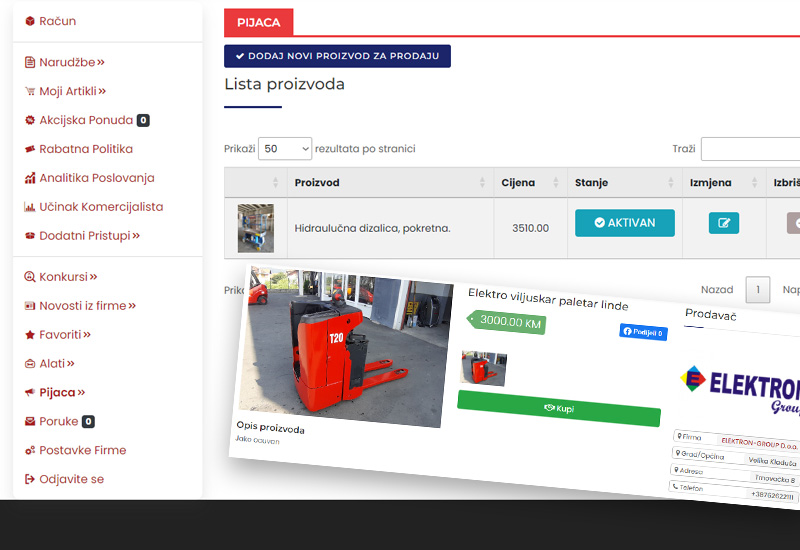Click the Analitika Poslovanja chart icon

30,178
